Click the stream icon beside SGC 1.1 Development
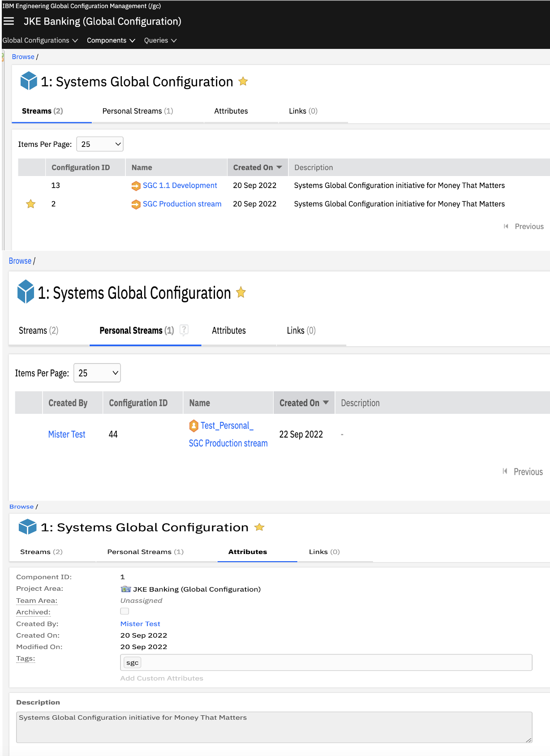Screen dimensions: 550x756 (136, 186)
